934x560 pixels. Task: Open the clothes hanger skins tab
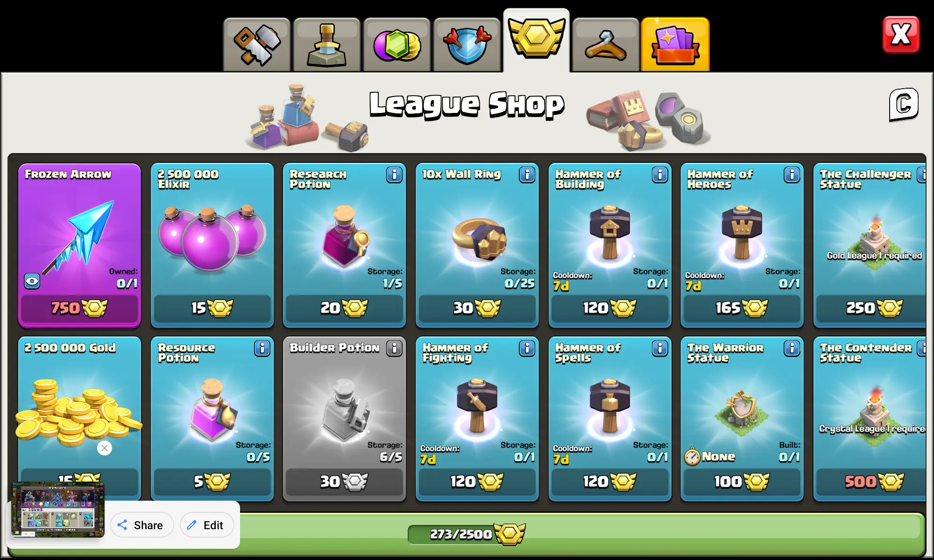[606, 45]
